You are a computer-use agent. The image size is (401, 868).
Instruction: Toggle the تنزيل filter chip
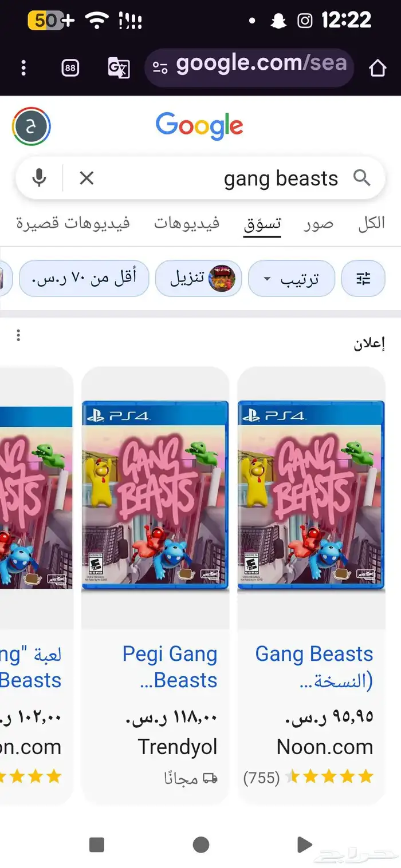click(199, 279)
